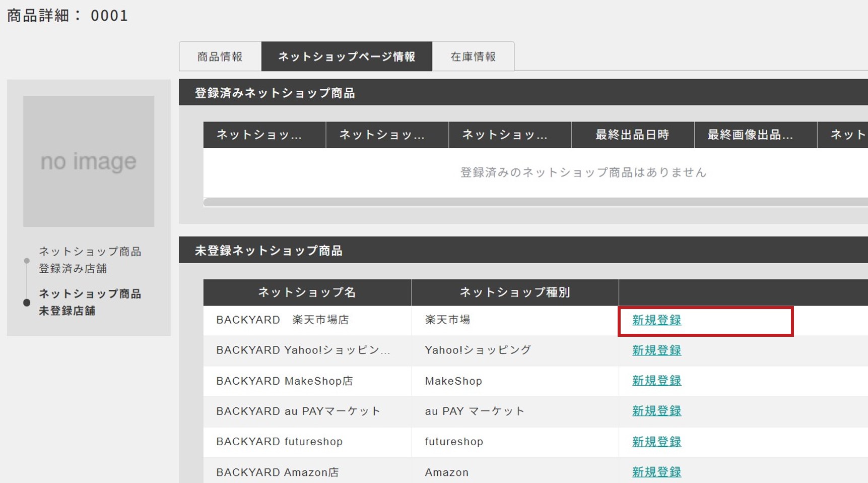Click 新規登録 for BACKYARD Yahoo!ショッピング
Screen dimensions: 868x483
656,350
